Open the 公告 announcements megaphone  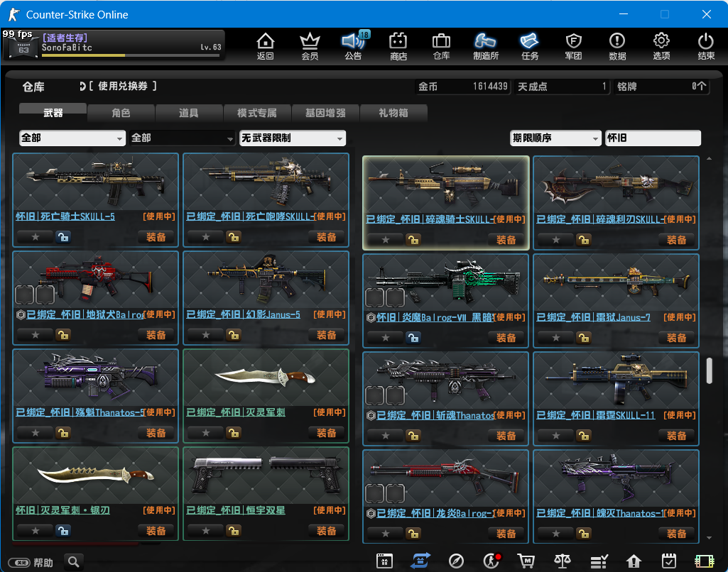pos(353,46)
